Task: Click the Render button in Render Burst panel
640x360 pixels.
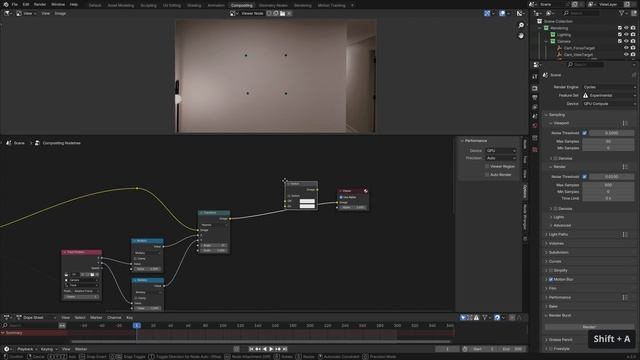Action: (x=589, y=327)
